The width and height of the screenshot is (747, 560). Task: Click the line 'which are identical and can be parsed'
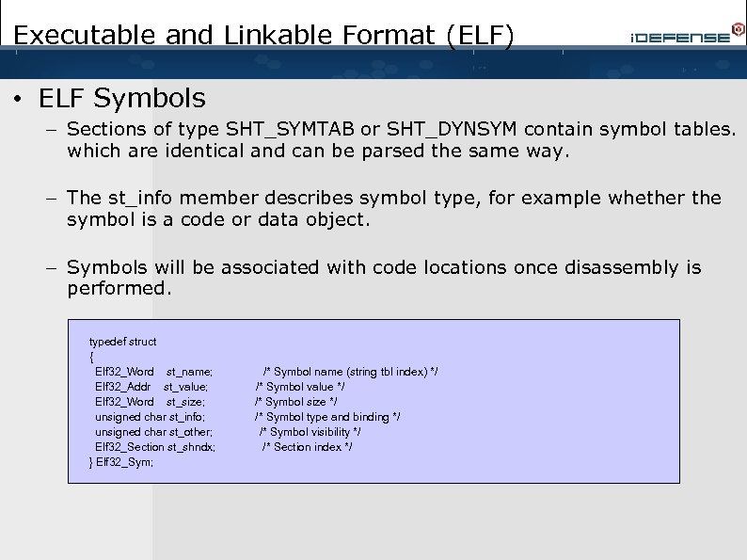tap(318, 152)
